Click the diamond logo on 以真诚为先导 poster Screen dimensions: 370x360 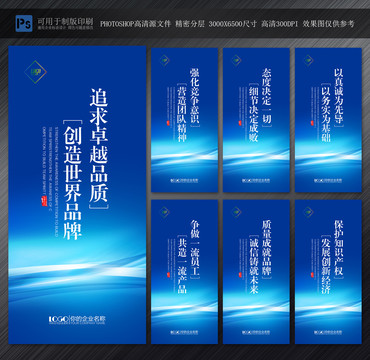click(x=308, y=60)
